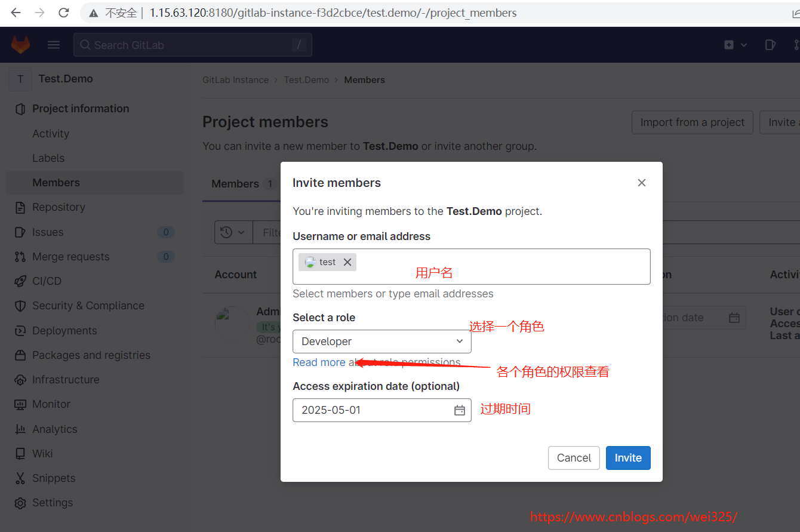The width and height of the screenshot is (800, 532).
Task: Click the Snippets scissors icon
Action: (x=20, y=478)
